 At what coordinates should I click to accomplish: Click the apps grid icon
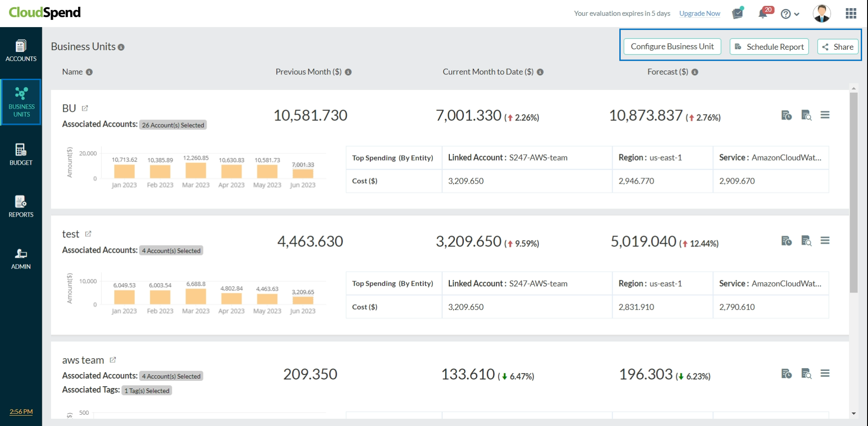coord(851,14)
